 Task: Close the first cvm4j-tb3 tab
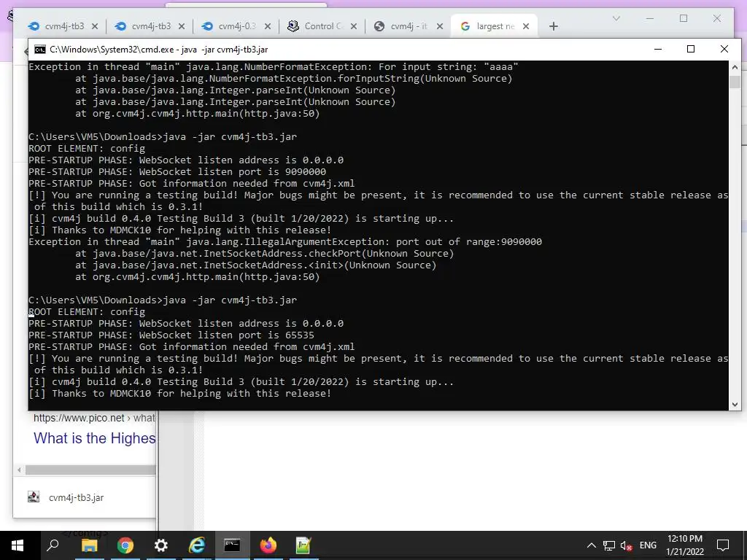pyautogui.click(x=95, y=27)
